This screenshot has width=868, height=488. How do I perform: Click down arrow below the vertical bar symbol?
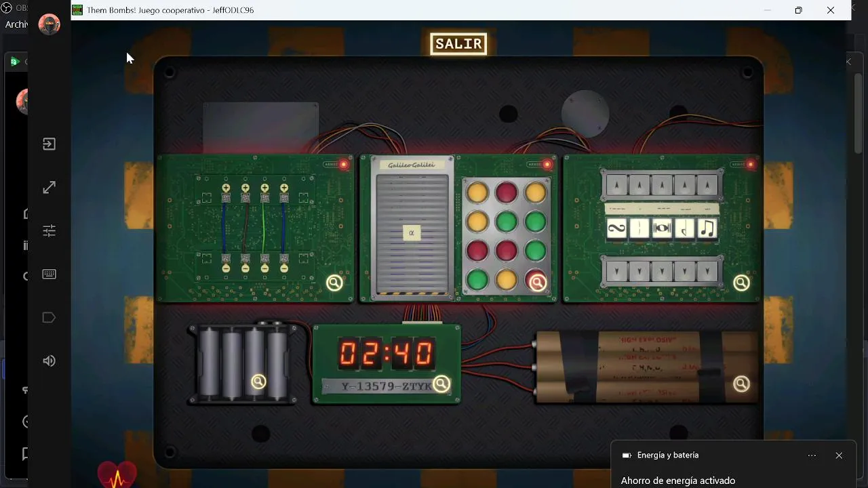[x=639, y=272]
